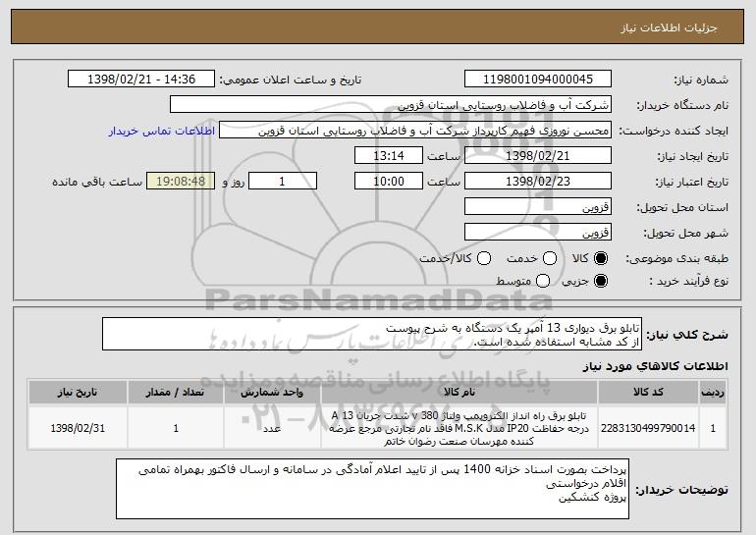
Task: Click the ساعت باقی مانده label
Action: (97, 182)
